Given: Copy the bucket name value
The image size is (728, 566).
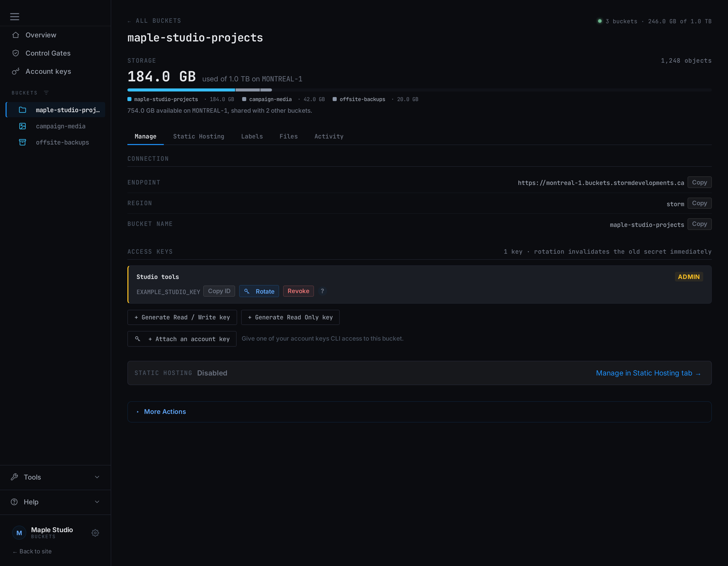Looking at the screenshot, I should 699,224.
